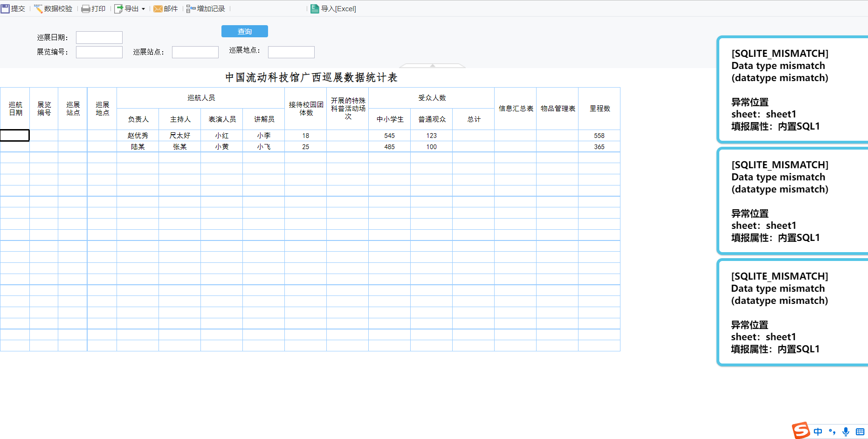
Task: Focus the 展览编号 input field
Action: [x=99, y=52]
